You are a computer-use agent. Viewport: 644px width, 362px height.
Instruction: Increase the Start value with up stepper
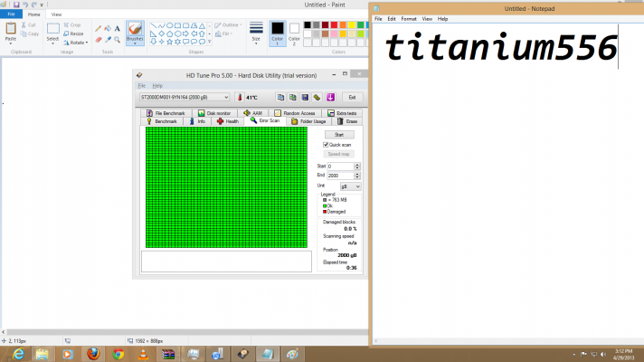(357, 165)
